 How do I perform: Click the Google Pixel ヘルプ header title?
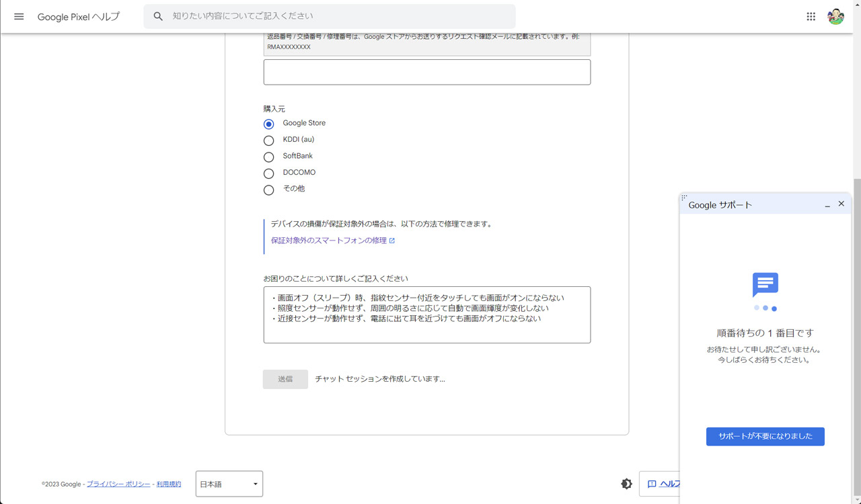78,16
